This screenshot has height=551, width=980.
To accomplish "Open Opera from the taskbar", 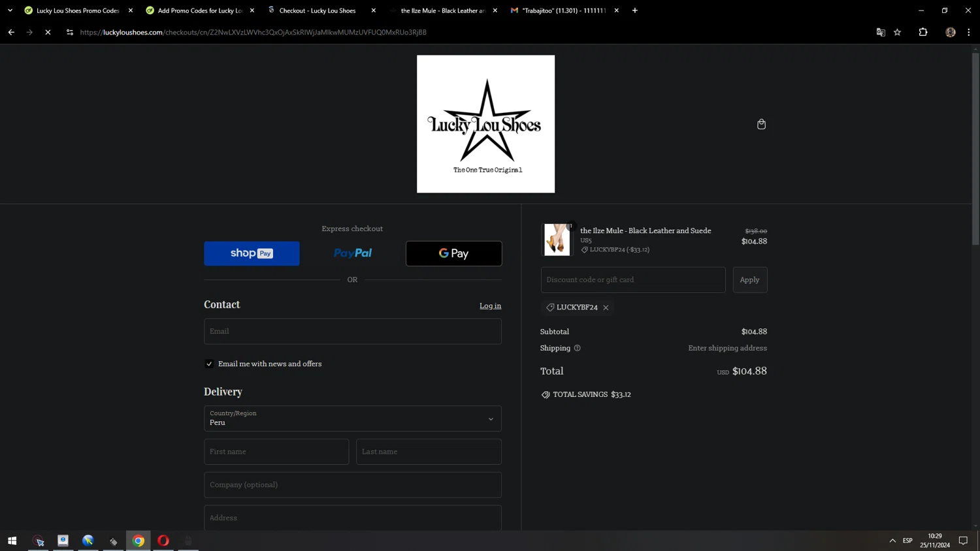I will click(163, 541).
